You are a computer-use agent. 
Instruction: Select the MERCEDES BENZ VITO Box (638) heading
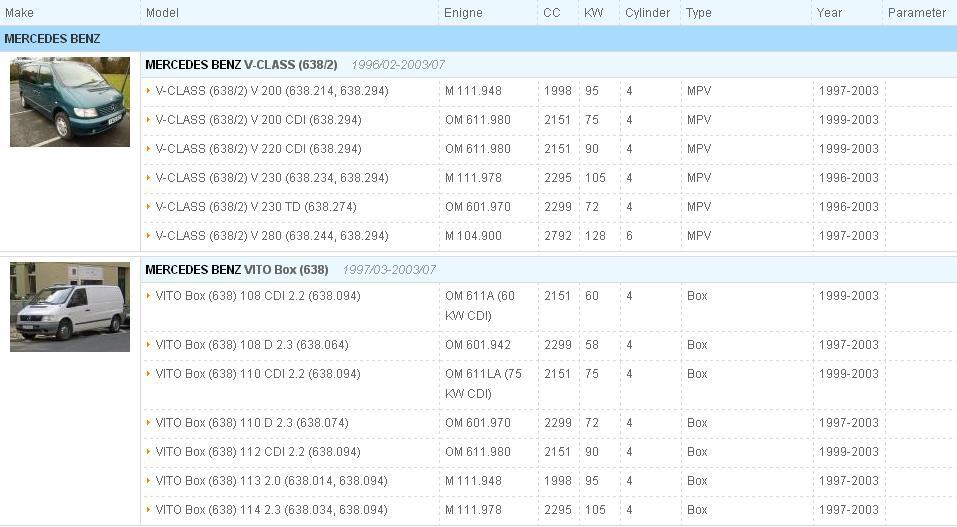pyautogui.click(x=237, y=270)
